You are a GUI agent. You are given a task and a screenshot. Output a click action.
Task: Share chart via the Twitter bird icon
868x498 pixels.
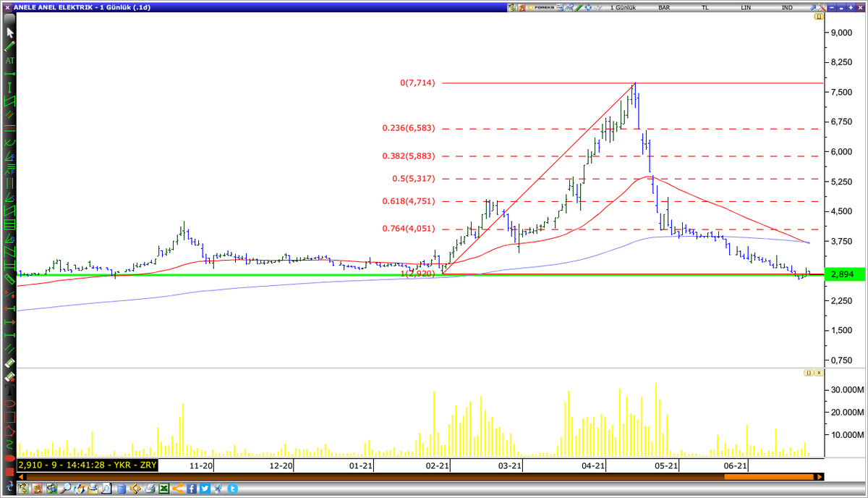[205, 489]
